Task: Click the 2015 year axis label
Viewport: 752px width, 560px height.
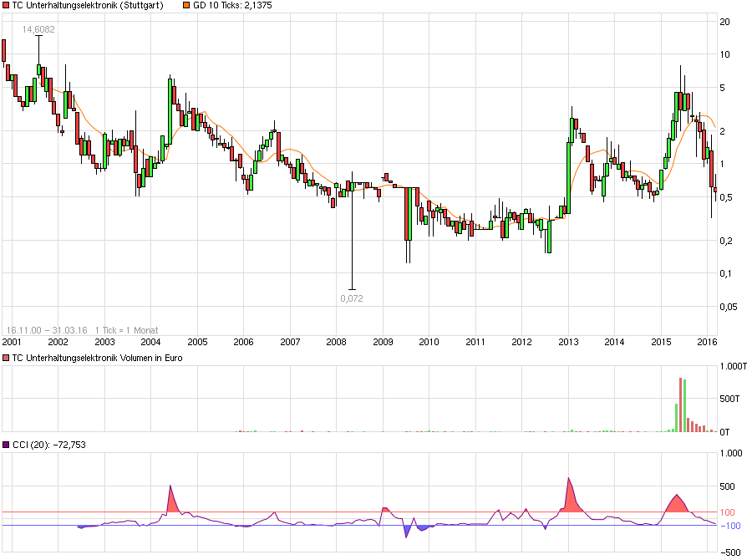Action: coord(661,342)
